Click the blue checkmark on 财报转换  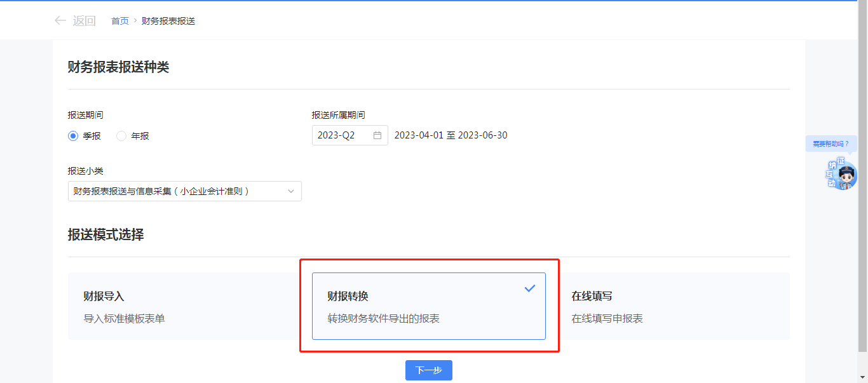530,288
